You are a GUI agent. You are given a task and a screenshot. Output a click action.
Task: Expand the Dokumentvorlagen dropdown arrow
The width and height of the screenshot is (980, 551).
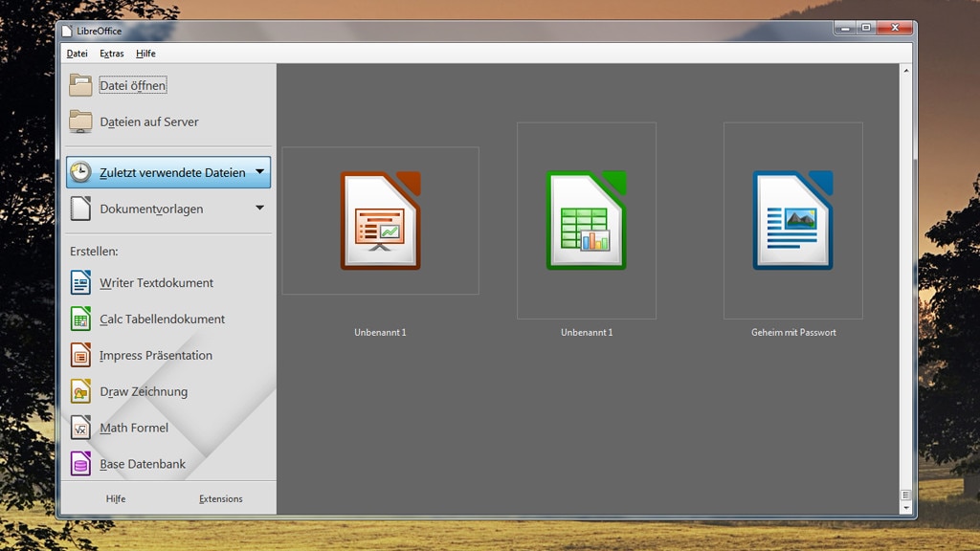tap(259, 208)
